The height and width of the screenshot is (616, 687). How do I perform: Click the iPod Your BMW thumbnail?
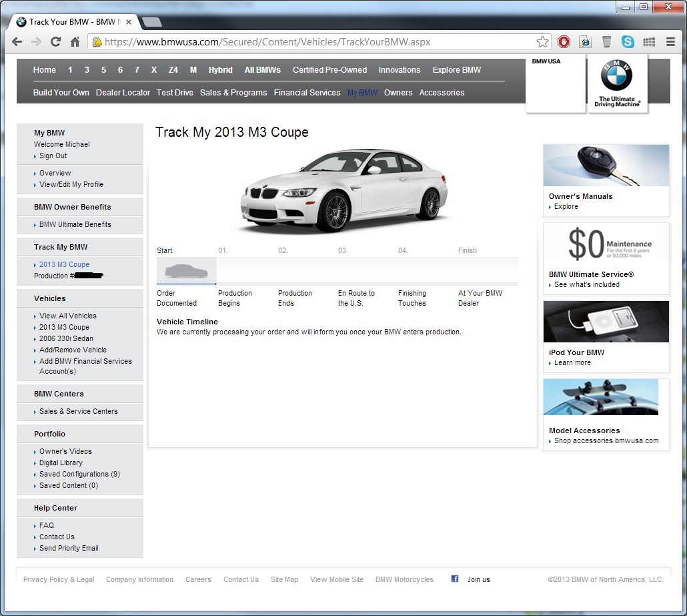(x=606, y=322)
